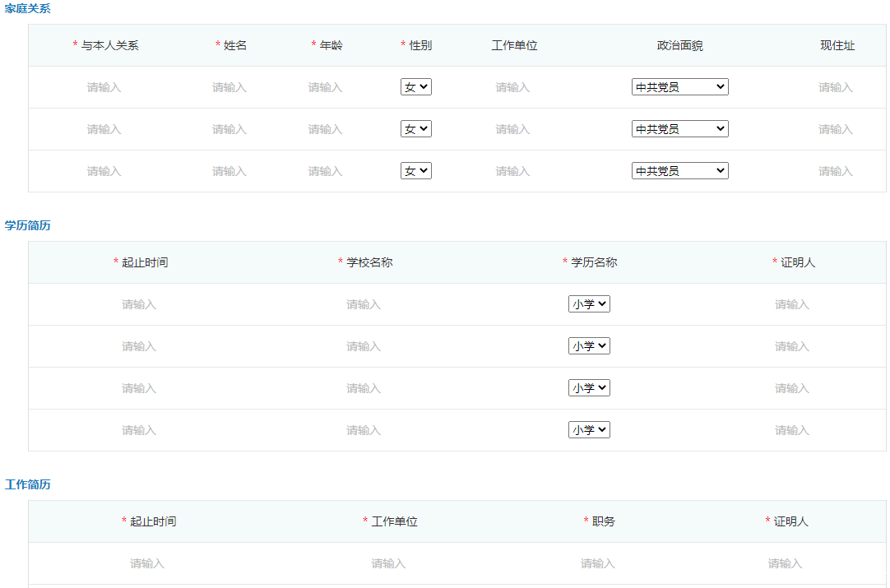Open gender dropdown in second family row
890x588 pixels.
[x=416, y=129]
